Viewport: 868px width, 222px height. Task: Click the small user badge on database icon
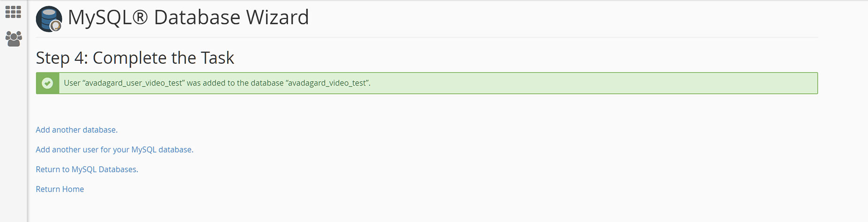coord(56,26)
